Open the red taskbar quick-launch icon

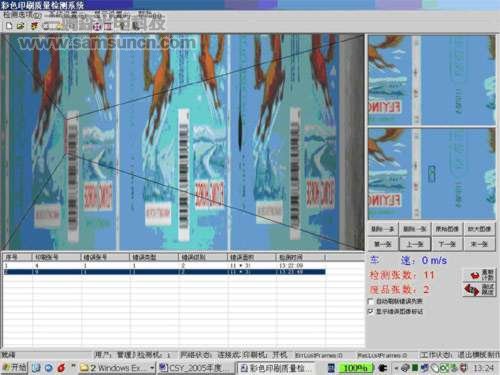[x=61, y=368]
